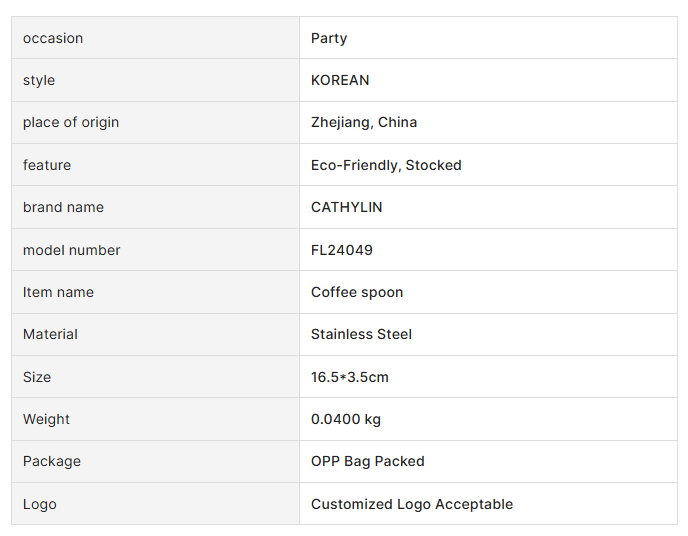Select the '16.5*3.5cm' size value
This screenshot has height=536, width=688.
click(350, 377)
